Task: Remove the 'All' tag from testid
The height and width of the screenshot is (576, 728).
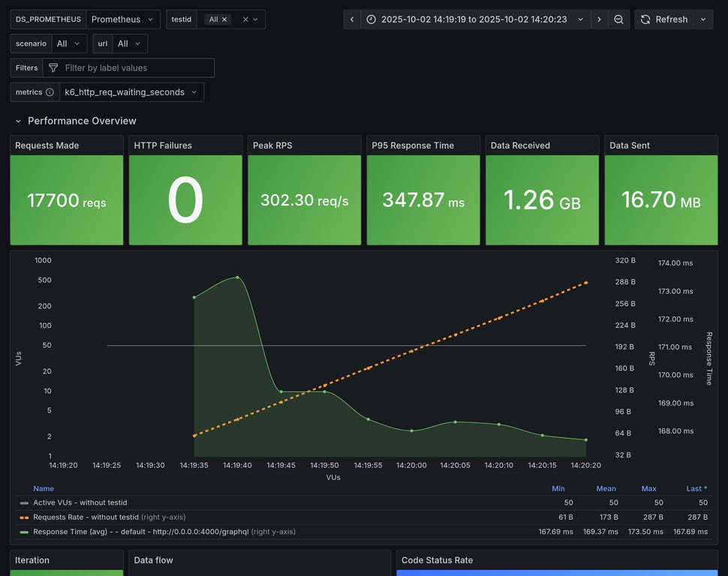Action: (224, 19)
